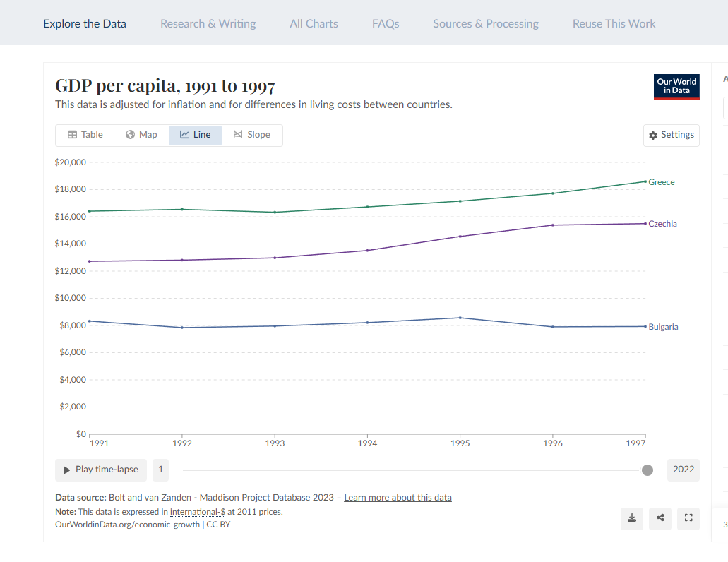Viewport: 728px width, 562px height.
Task: Click the start year box showing 1
Action: tap(161, 470)
